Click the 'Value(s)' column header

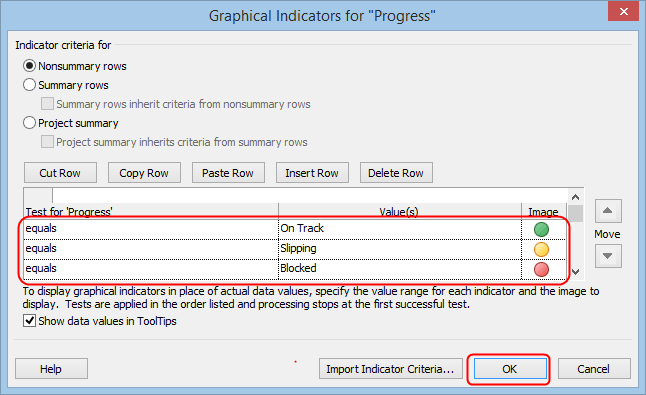pos(400,211)
